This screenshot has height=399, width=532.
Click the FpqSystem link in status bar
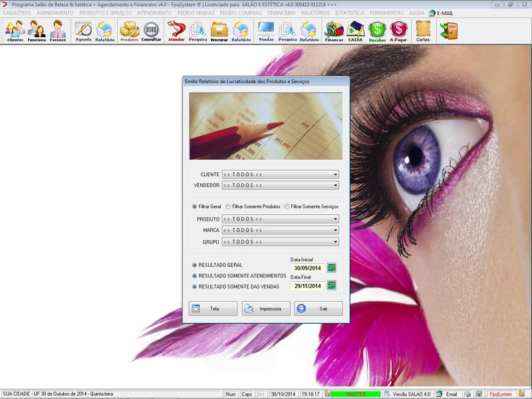click(x=501, y=394)
